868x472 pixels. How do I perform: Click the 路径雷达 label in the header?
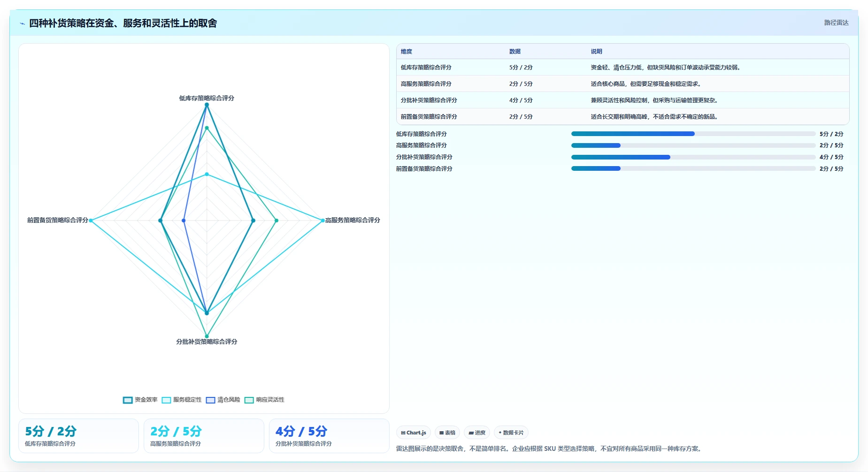(836, 23)
